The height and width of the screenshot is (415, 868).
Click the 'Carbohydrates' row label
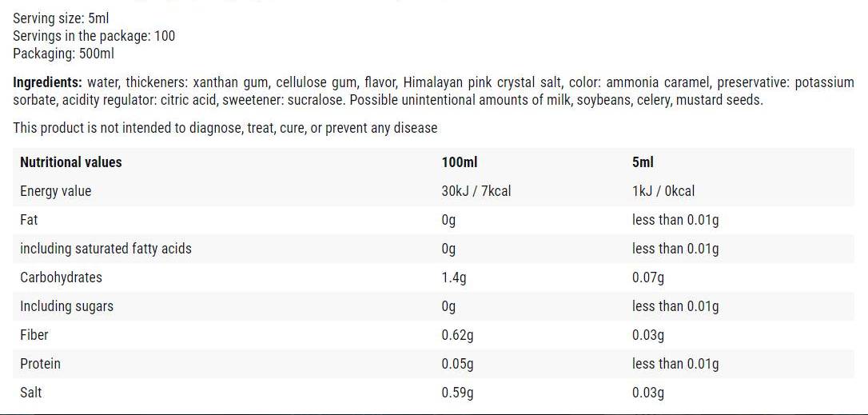(x=61, y=277)
